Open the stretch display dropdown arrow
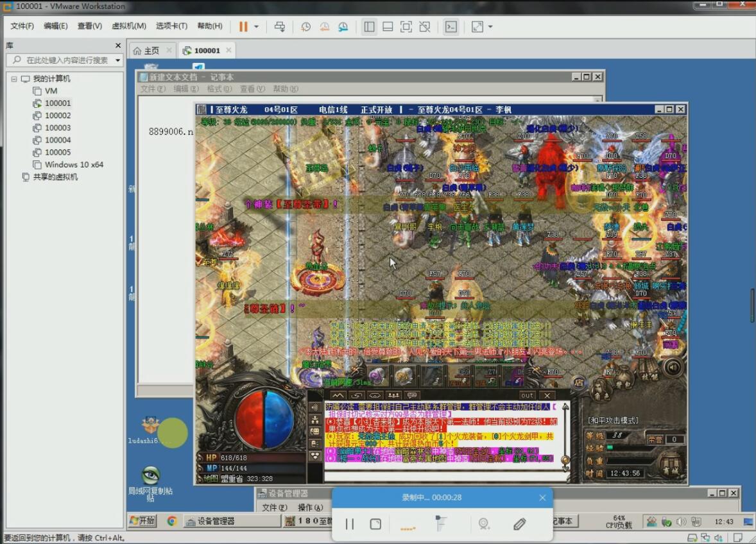This screenshot has height=544, width=756. pos(490,26)
